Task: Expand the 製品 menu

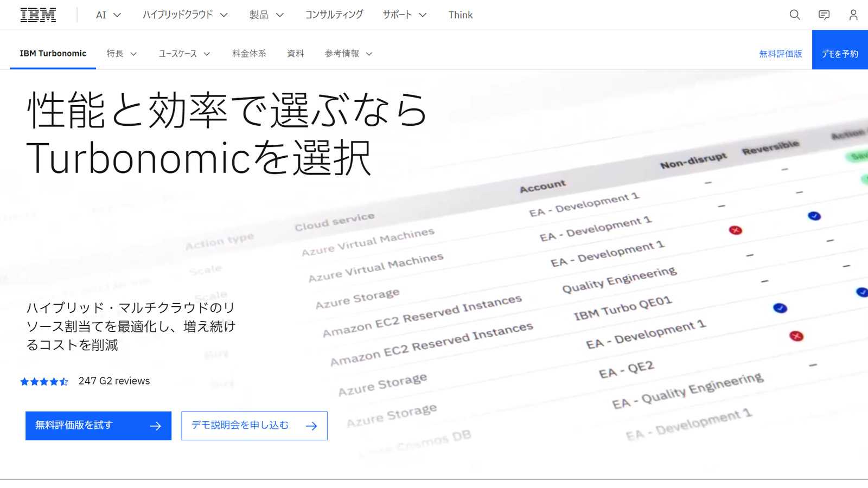Action: click(266, 15)
